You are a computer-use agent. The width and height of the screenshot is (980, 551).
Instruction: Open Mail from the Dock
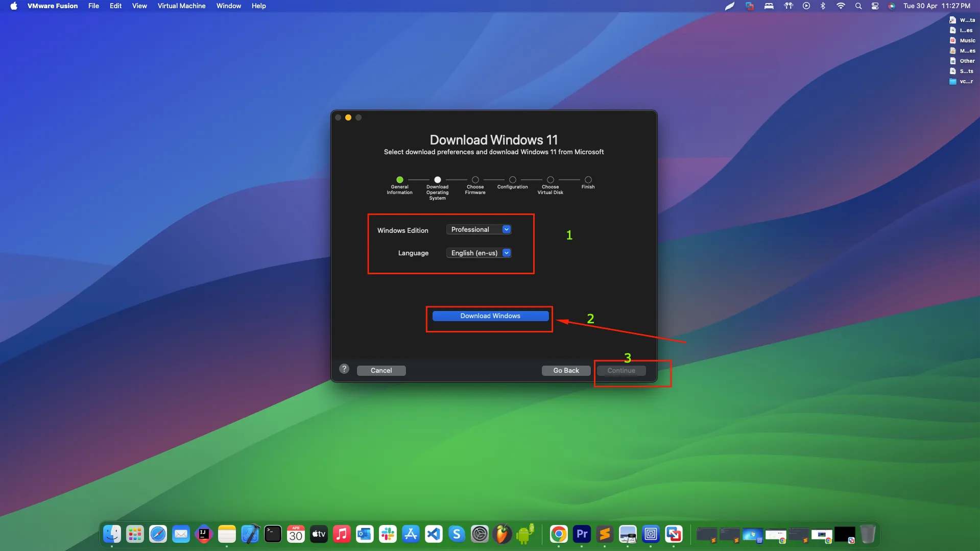tap(181, 534)
